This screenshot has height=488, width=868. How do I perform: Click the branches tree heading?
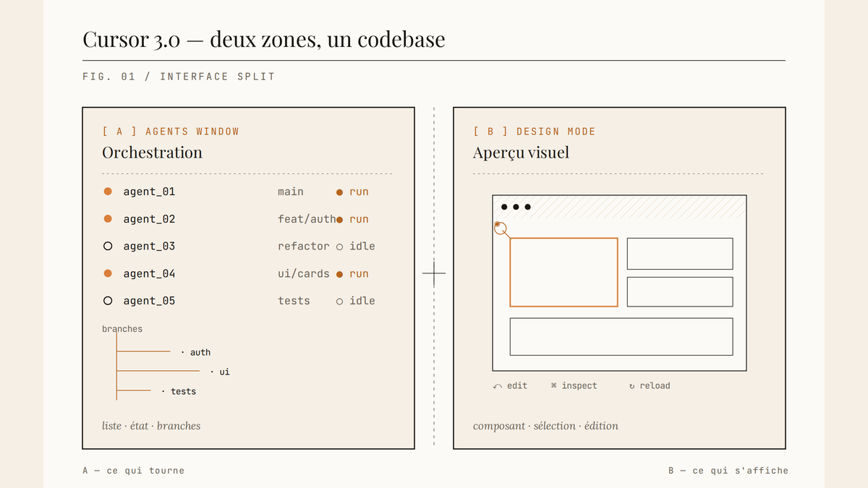(x=122, y=329)
